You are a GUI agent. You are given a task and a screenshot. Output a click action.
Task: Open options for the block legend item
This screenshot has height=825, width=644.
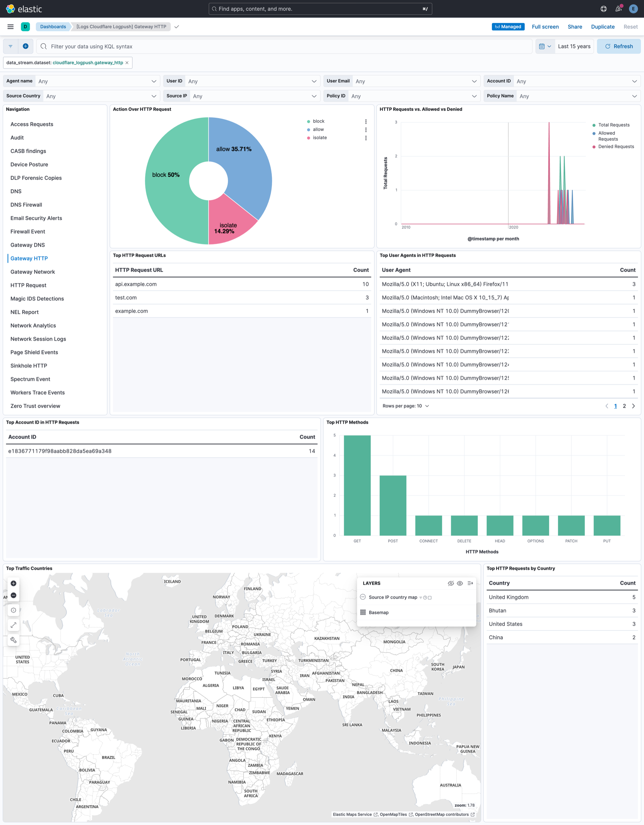point(366,121)
